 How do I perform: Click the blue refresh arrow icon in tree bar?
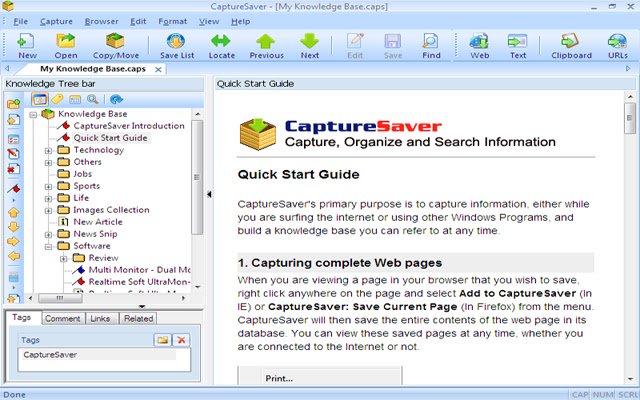click(x=116, y=99)
